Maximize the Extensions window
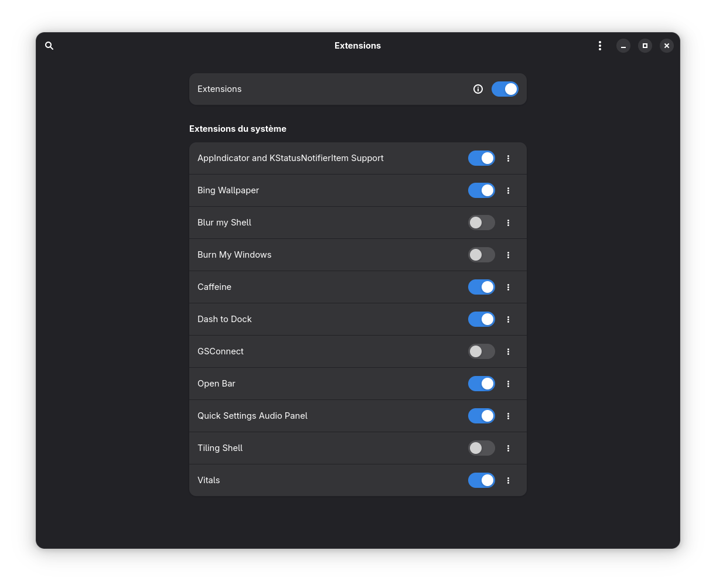 point(645,46)
